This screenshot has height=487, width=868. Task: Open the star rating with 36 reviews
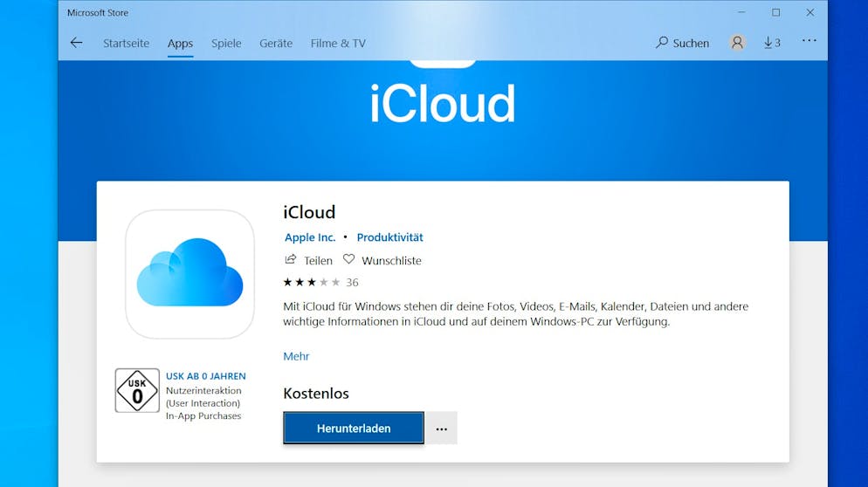click(x=320, y=282)
